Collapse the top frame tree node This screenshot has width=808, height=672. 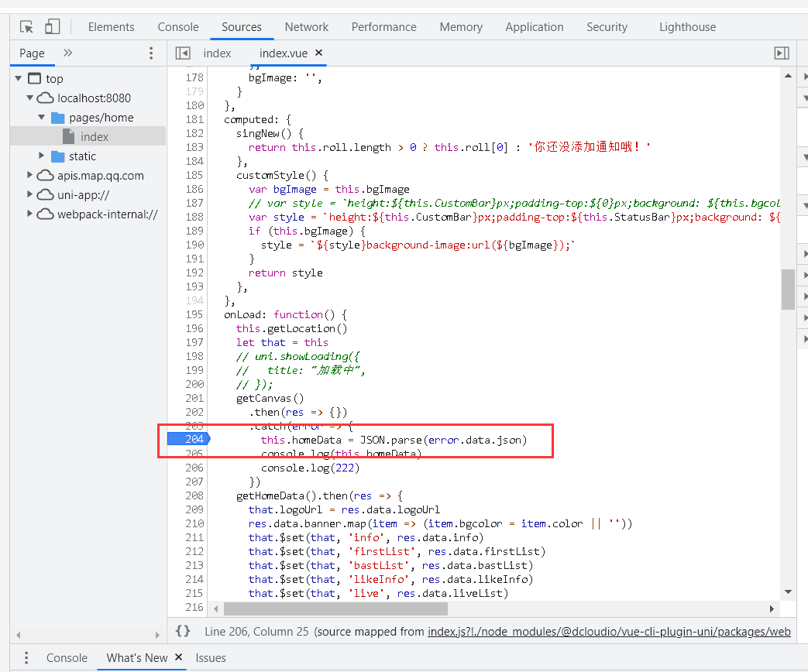click(x=19, y=78)
